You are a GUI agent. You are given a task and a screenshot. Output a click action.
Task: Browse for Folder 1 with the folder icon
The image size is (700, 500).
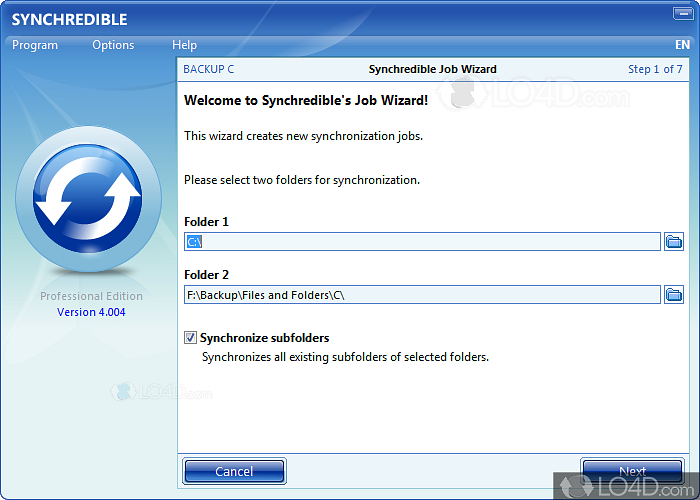tap(674, 242)
